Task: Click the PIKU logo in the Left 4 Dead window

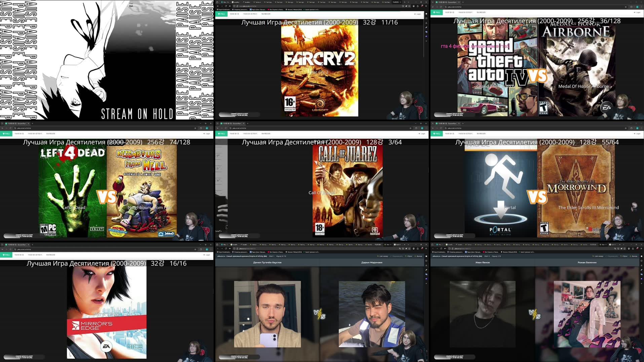Action: [6, 134]
